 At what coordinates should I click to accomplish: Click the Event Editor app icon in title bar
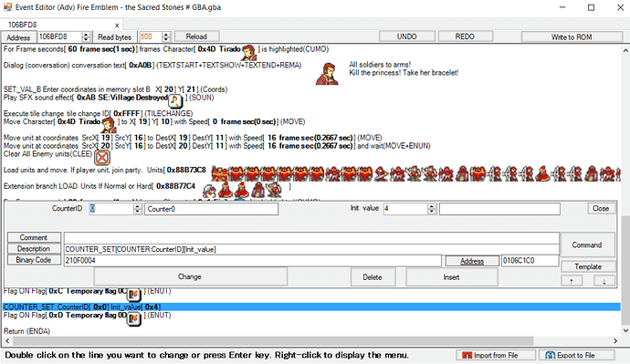7,7
